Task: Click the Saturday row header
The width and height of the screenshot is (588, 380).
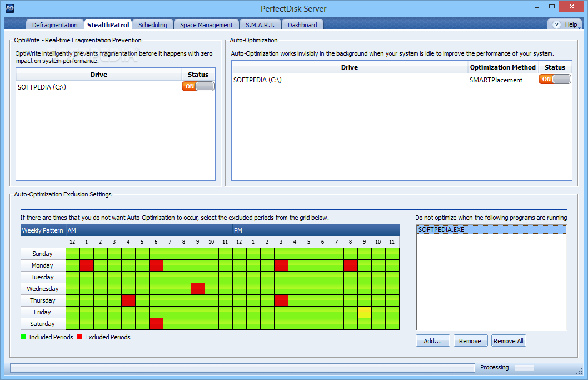Action: [43, 324]
